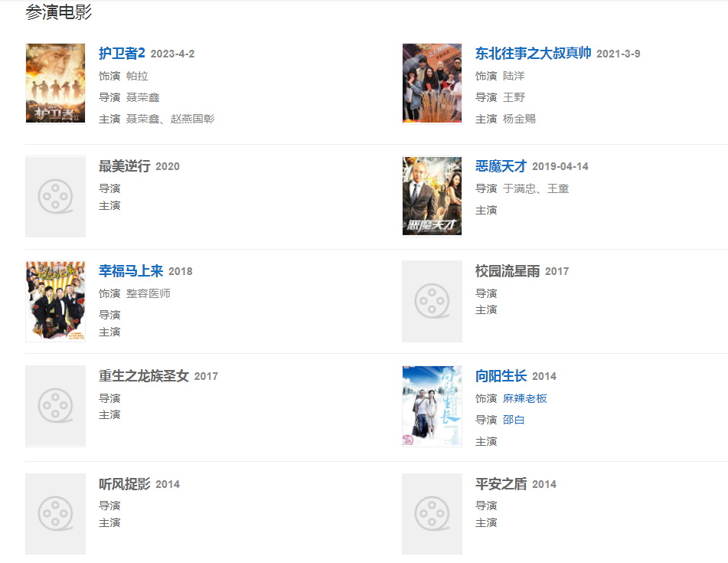Click the 恶魔天才 poster thumbnail
Screen dimensions: 728x563
pyautogui.click(x=432, y=196)
